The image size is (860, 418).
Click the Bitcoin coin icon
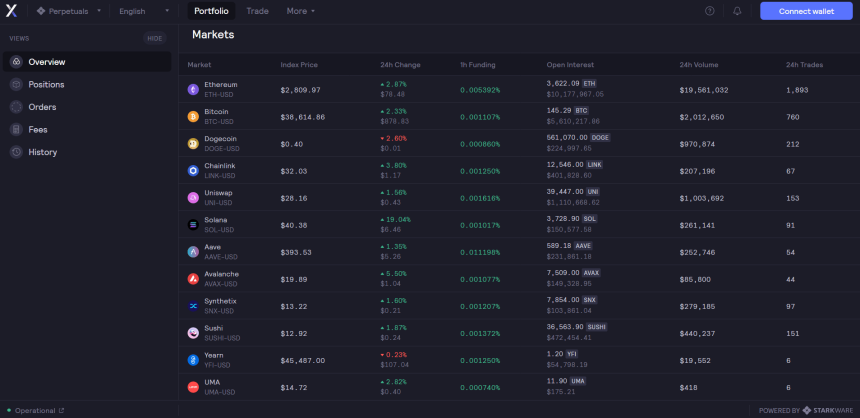(x=193, y=116)
